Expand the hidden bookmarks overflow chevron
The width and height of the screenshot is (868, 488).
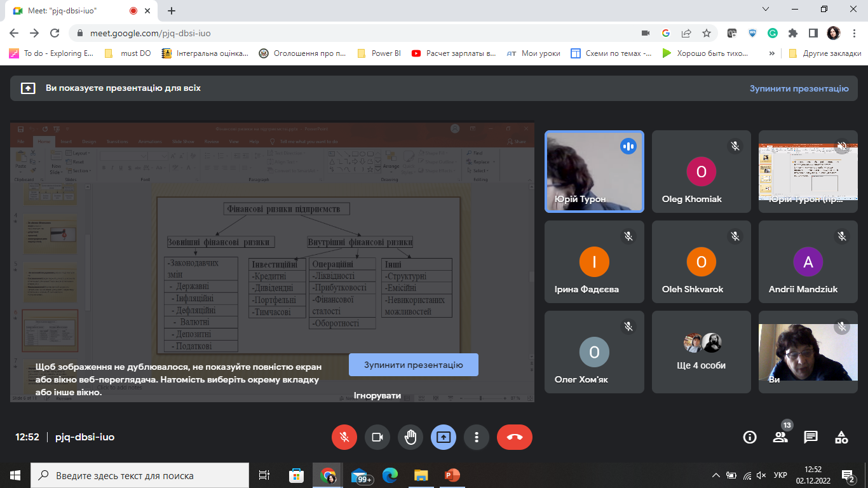coord(772,53)
